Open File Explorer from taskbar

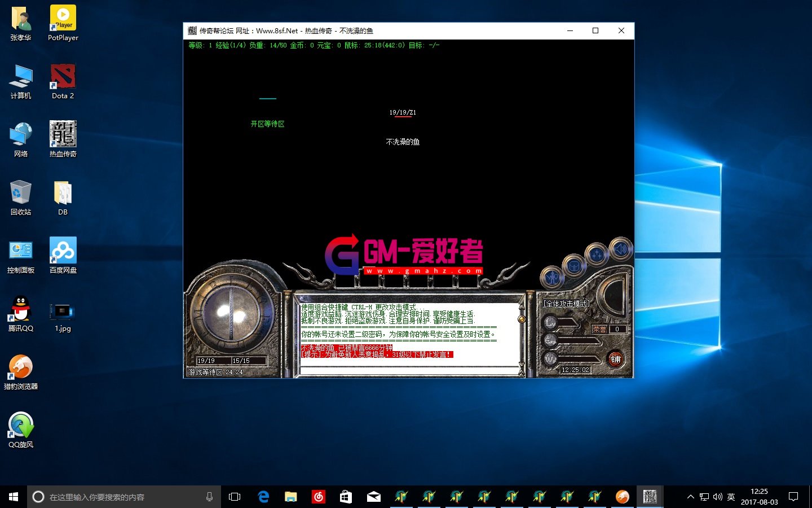290,497
